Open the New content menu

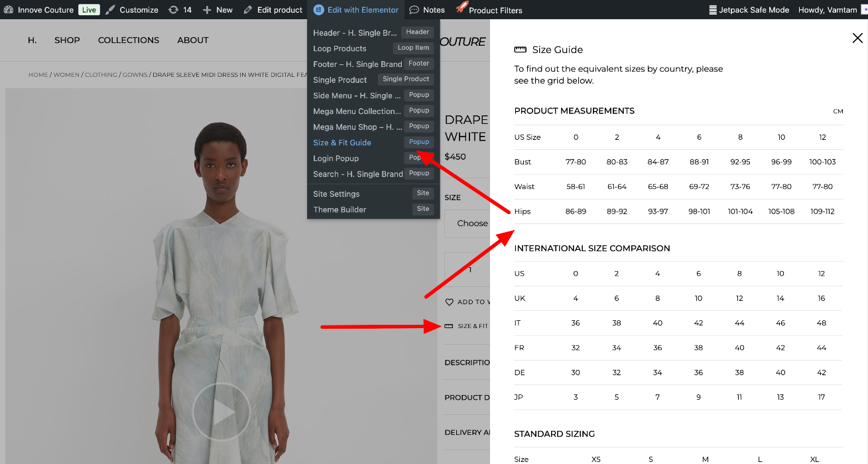tap(217, 10)
